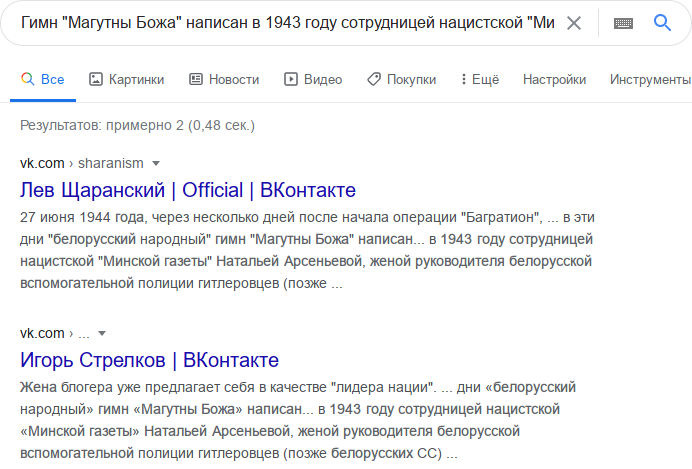Viewport: 692px width, 469px height.
Task: Click the three-dot More icon
Action: pos(462,79)
